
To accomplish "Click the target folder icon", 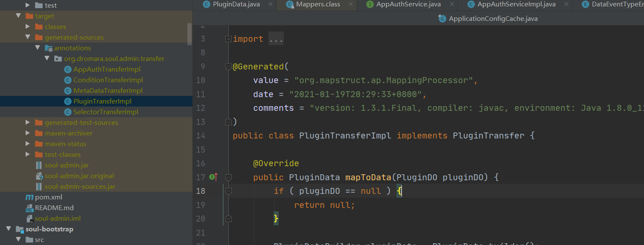I will [x=29, y=16].
